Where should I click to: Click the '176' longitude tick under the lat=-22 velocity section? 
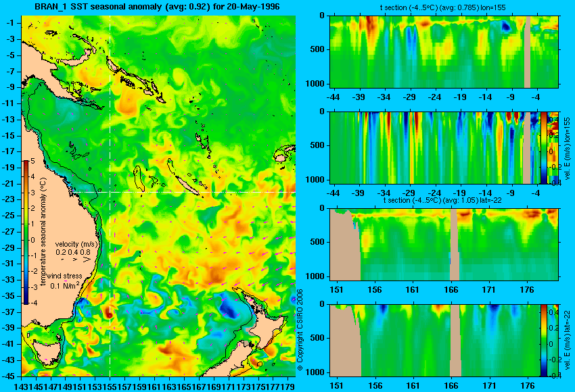[528, 386]
